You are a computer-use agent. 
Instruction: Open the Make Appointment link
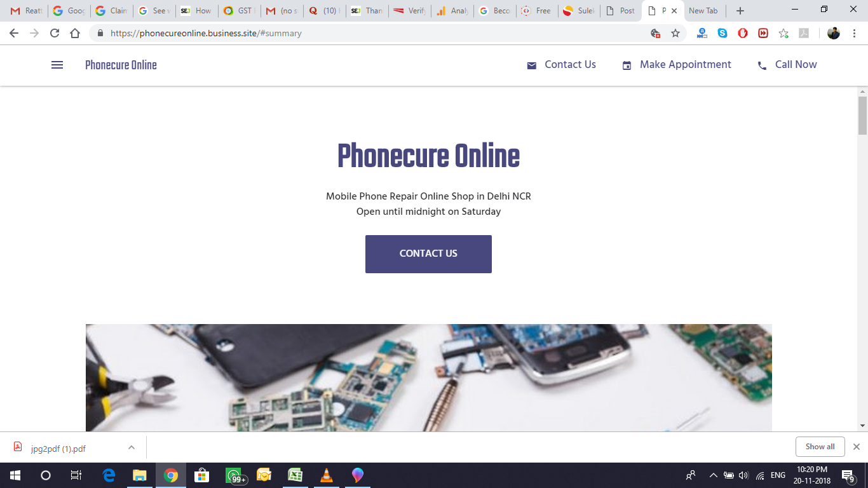[685, 65]
